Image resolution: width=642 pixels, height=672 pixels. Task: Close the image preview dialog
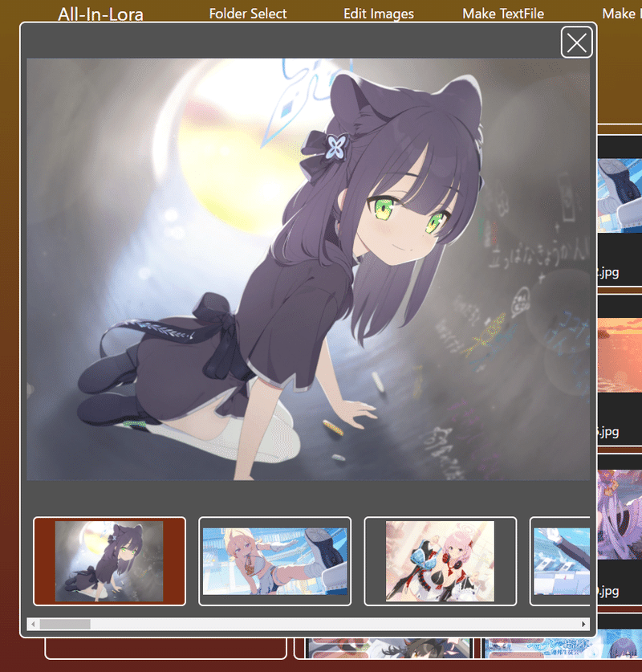coord(576,42)
